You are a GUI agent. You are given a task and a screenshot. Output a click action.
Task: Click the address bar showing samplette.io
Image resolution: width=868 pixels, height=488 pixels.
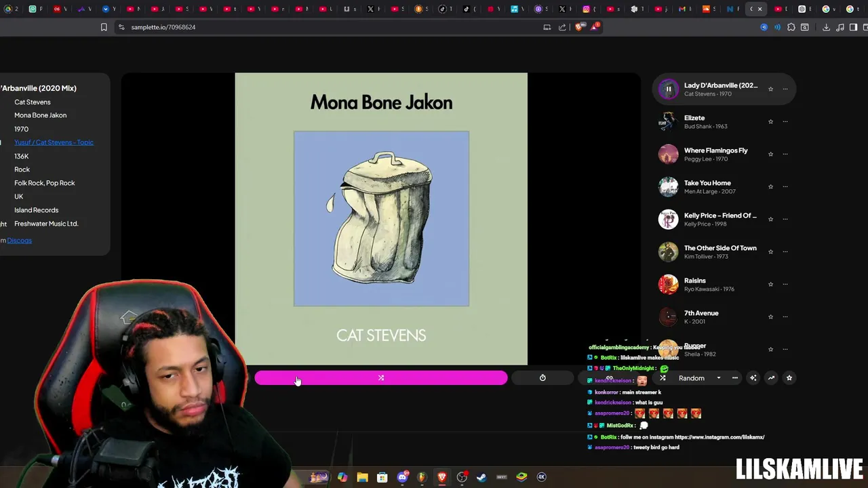(x=163, y=27)
